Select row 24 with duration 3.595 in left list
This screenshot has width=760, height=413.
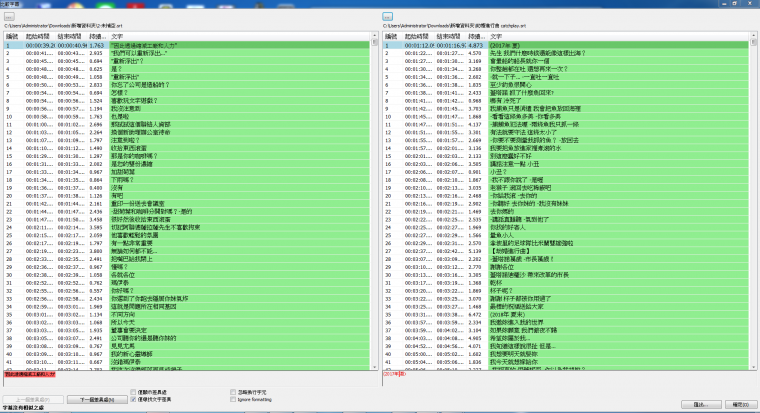(x=187, y=227)
